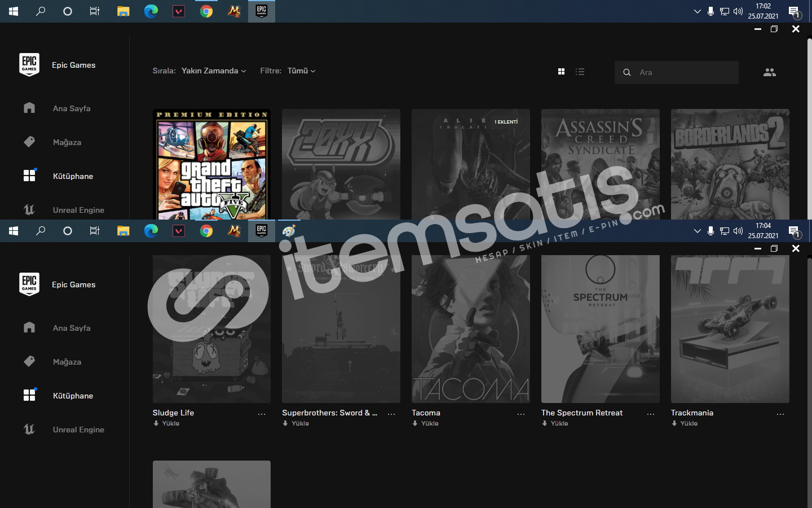Click Yükle under Tacoma

pyautogui.click(x=426, y=423)
